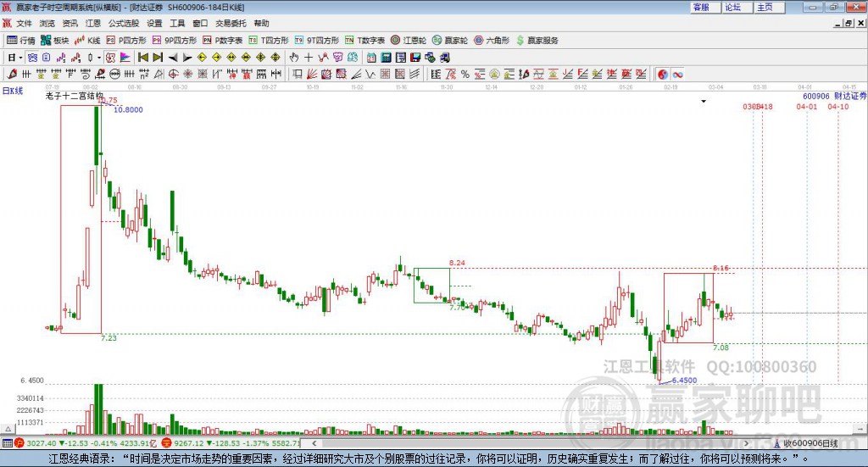
Task: Expand the candlestick style dropdown arrow
Action: 99,58
